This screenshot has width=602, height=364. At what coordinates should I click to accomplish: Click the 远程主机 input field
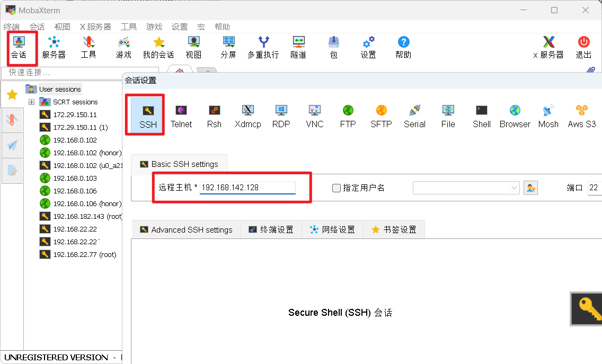click(247, 188)
